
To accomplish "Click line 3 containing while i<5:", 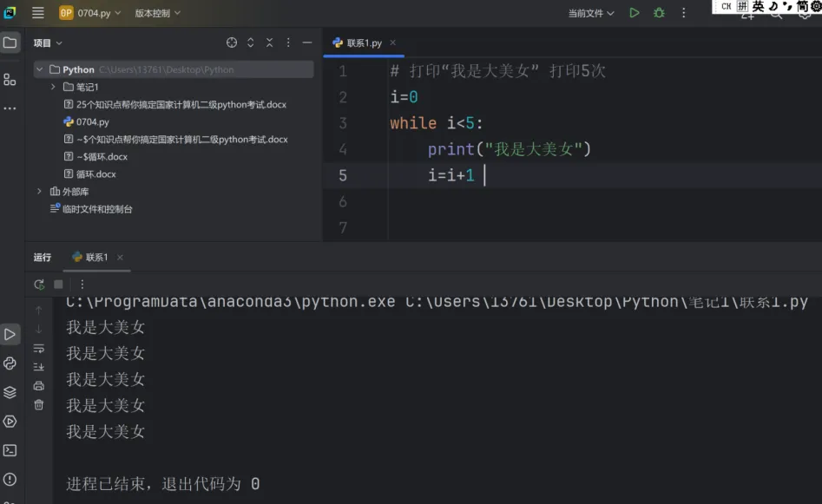I will [436, 123].
